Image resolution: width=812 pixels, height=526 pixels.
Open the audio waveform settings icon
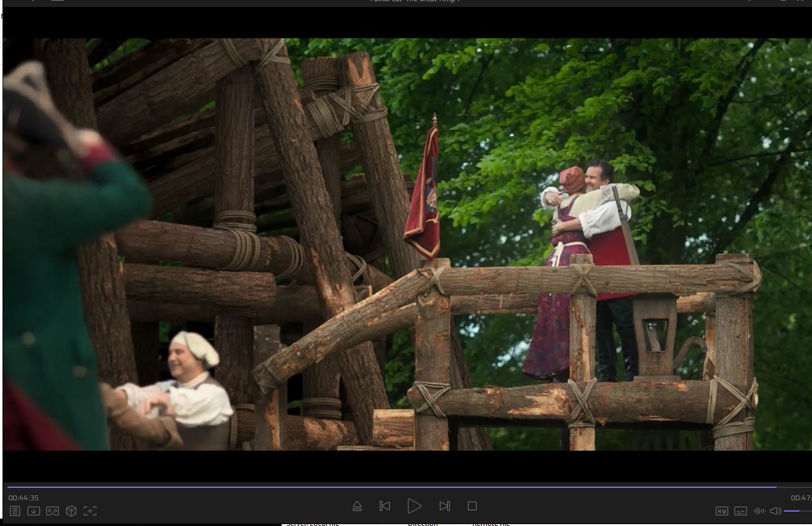(759, 511)
